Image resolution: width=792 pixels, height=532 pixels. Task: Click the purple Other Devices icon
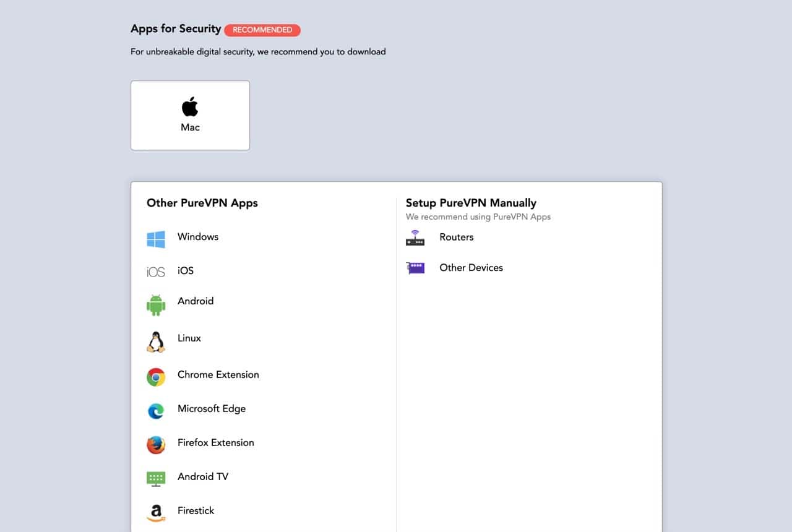tap(415, 268)
